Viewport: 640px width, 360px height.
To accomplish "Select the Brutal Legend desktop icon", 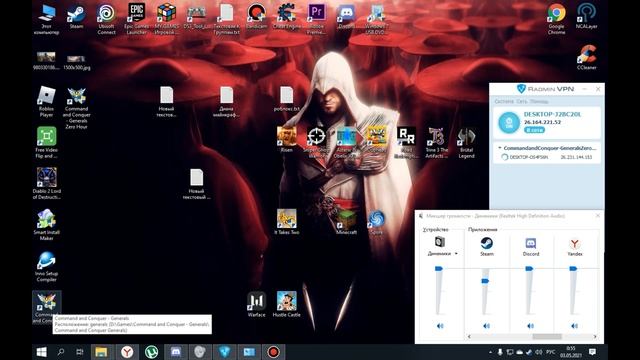I will pyautogui.click(x=466, y=142).
